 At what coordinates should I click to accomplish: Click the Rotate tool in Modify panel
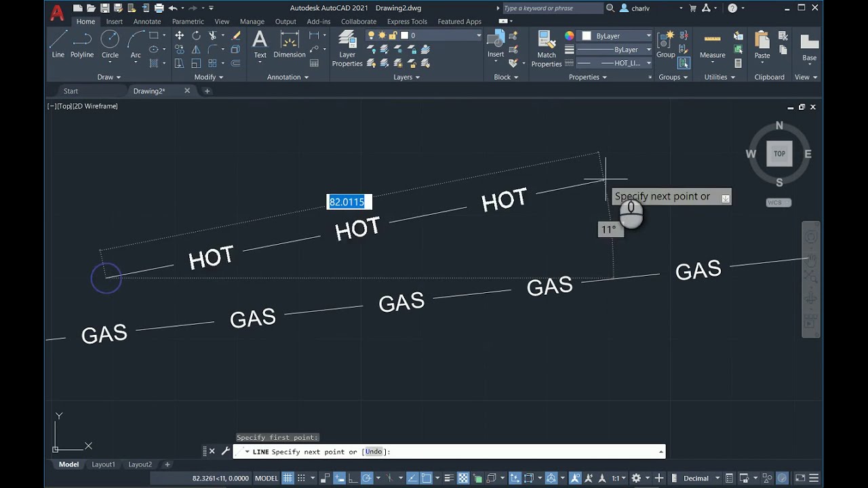(196, 35)
